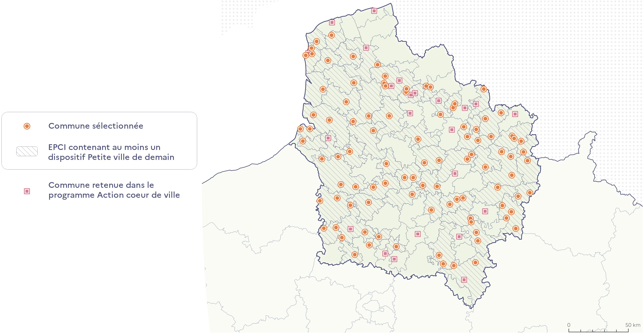Screen dimensions: 644x334
Task: Select the southernmost orange circle marker
Action: (x=454, y=265)
